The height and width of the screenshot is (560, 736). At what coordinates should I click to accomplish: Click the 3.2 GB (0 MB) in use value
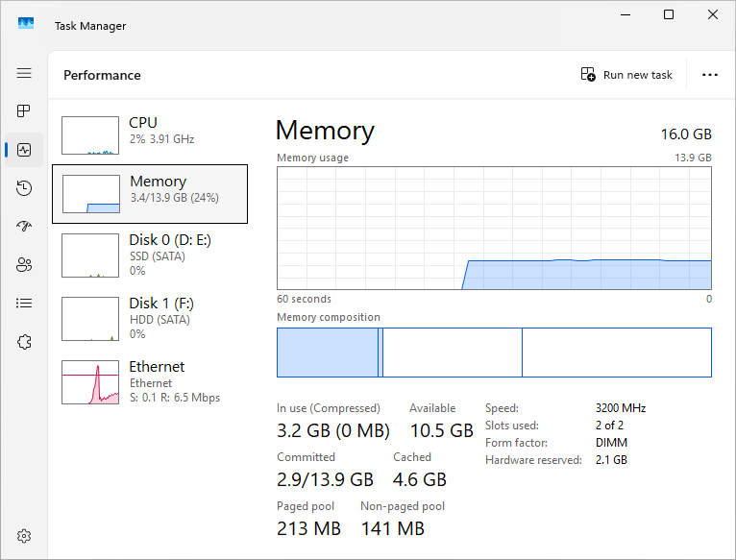[333, 430]
